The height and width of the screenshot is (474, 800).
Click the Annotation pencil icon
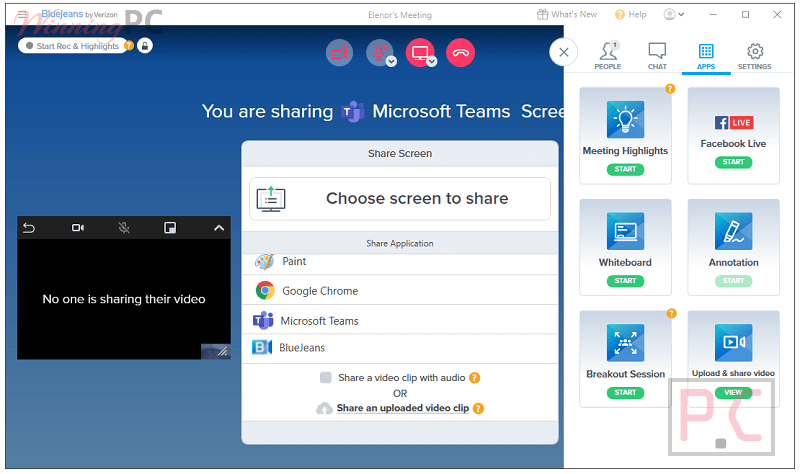pyautogui.click(x=734, y=231)
